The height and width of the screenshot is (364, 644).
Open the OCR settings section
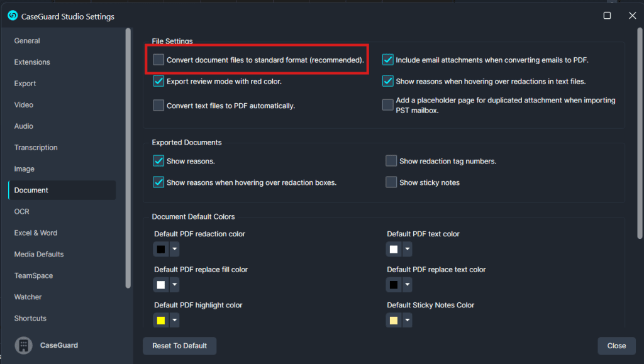(x=22, y=212)
